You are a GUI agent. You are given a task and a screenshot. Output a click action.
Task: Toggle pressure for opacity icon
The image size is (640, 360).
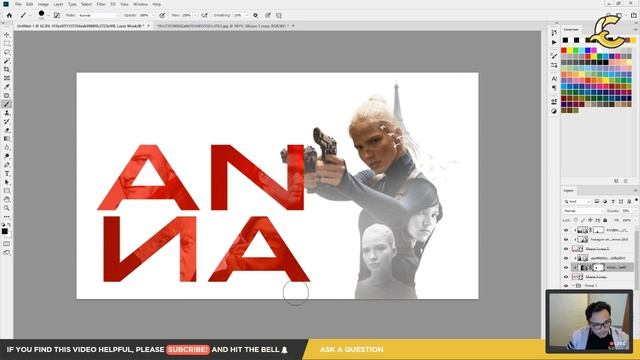point(162,16)
